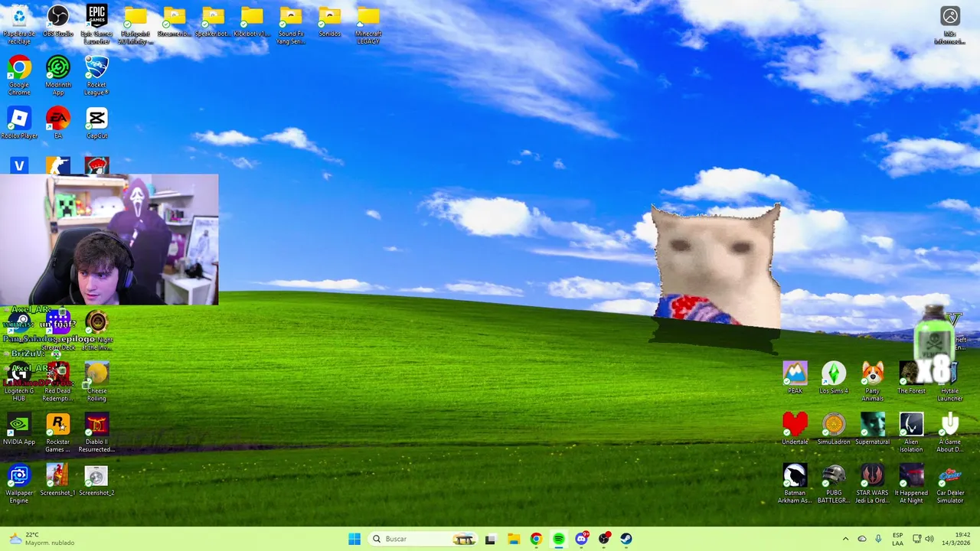Open A Game About Digging icon

949,432
